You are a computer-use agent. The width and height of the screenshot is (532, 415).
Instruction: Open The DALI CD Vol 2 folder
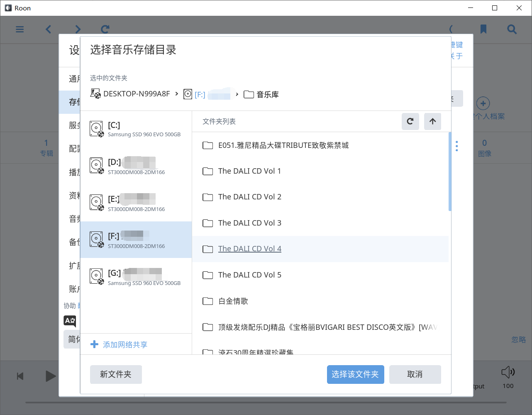[x=320, y=197]
